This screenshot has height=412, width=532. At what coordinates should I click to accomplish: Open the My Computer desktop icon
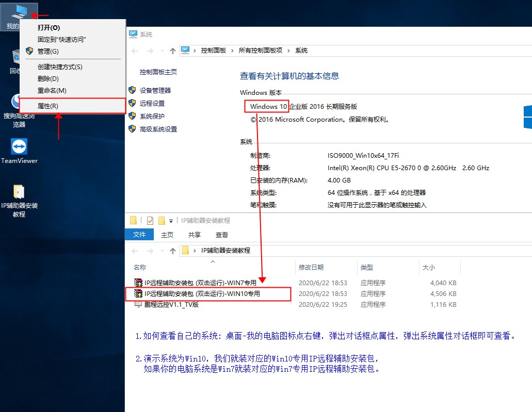click(19, 17)
